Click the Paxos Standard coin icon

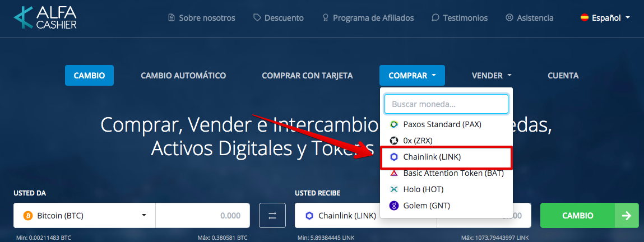click(x=394, y=124)
